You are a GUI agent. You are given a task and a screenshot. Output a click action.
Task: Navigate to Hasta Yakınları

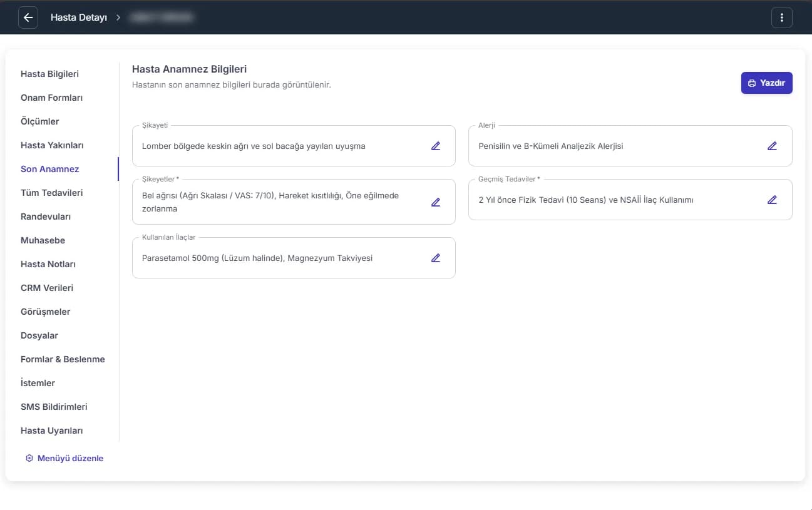[52, 145]
